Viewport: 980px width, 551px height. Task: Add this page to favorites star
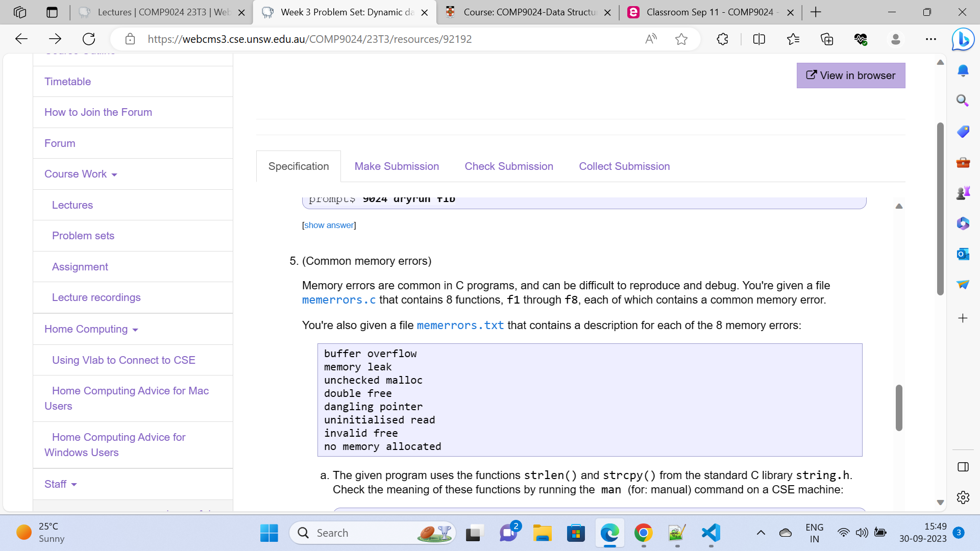pyautogui.click(x=681, y=39)
